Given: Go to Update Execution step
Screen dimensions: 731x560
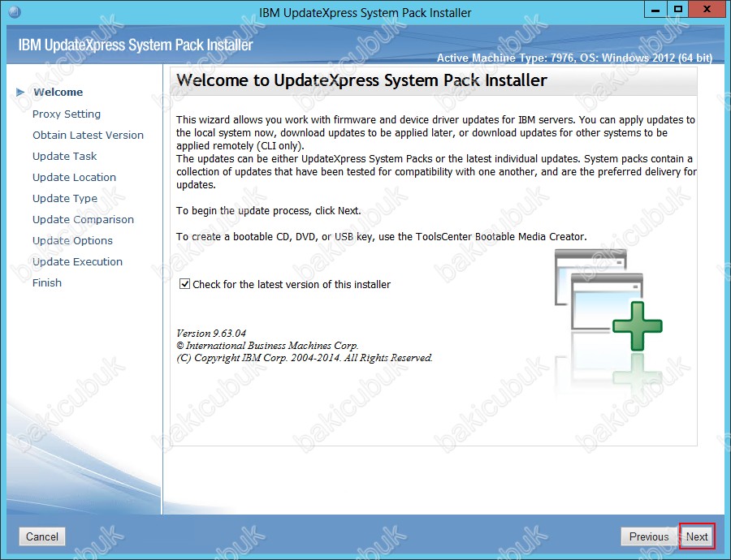Looking at the screenshot, I should 77,262.
